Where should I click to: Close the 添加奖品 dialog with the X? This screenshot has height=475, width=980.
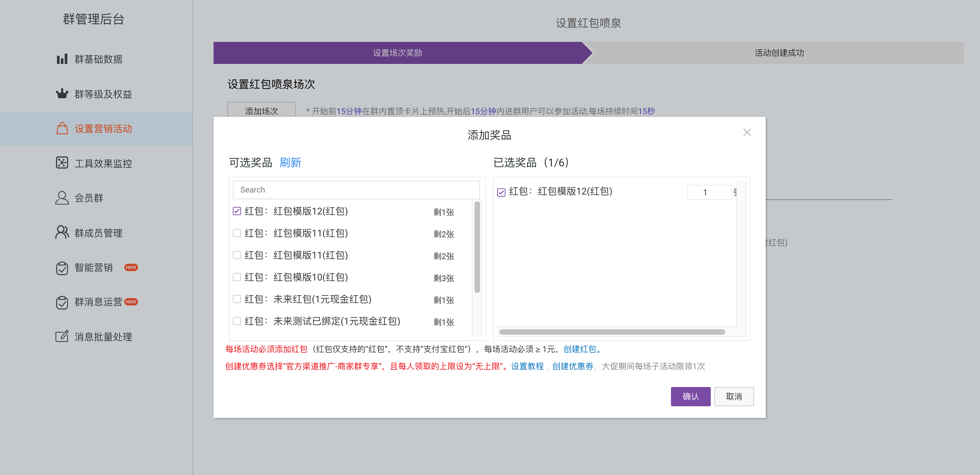click(x=747, y=132)
